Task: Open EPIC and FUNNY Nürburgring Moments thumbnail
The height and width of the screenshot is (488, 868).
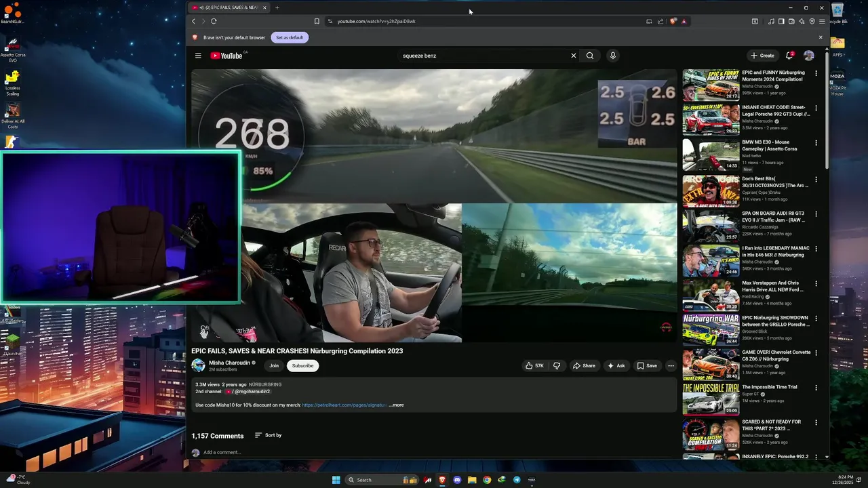Action: coord(711,85)
